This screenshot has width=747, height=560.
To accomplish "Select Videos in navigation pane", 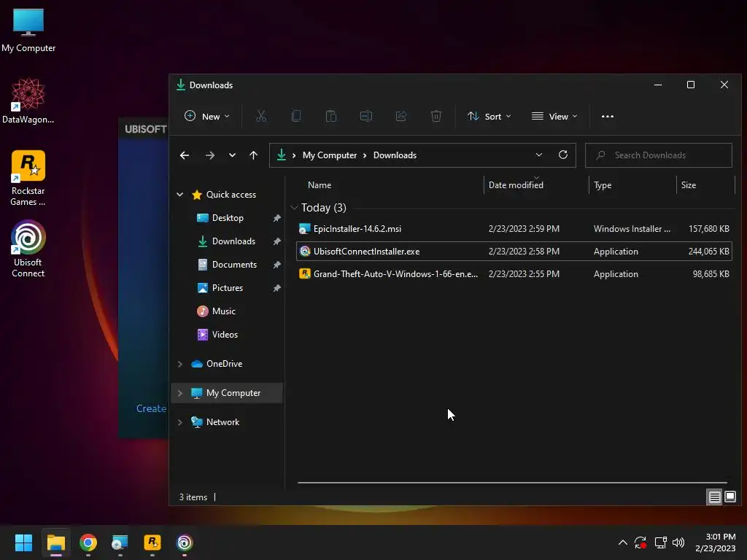I will pos(225,334).
